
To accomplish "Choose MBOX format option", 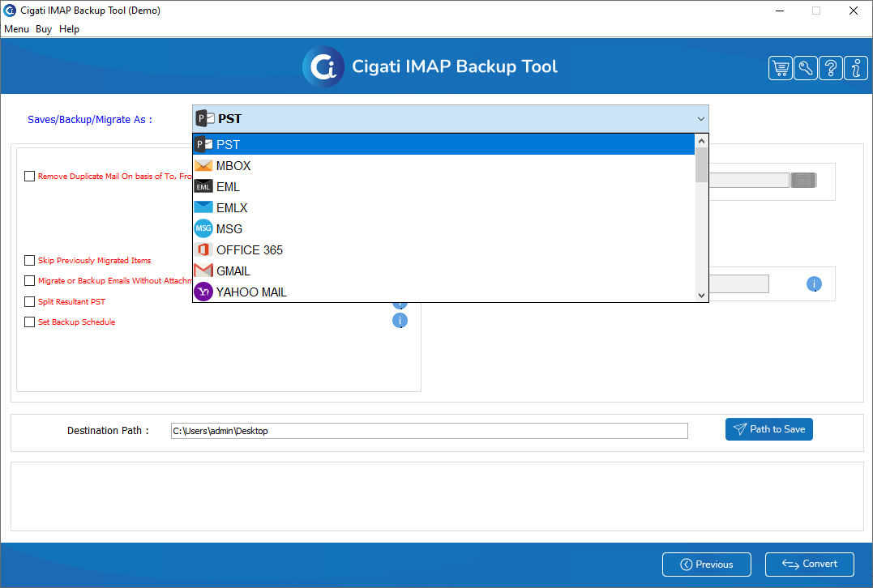I will click(443, 166).
